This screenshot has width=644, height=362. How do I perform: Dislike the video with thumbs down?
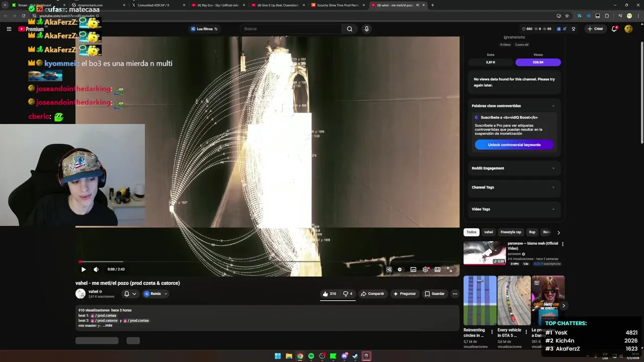click(347, 294)
